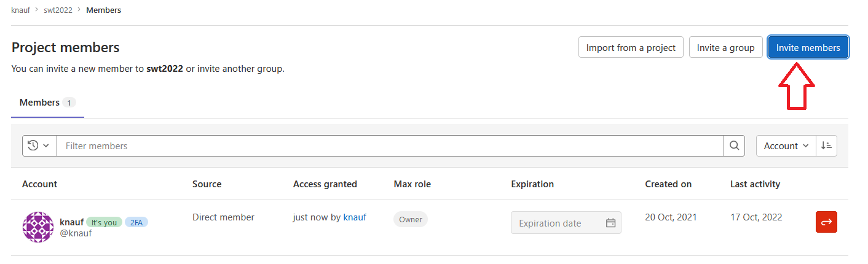Click the red leave project icon

(826, 222)
